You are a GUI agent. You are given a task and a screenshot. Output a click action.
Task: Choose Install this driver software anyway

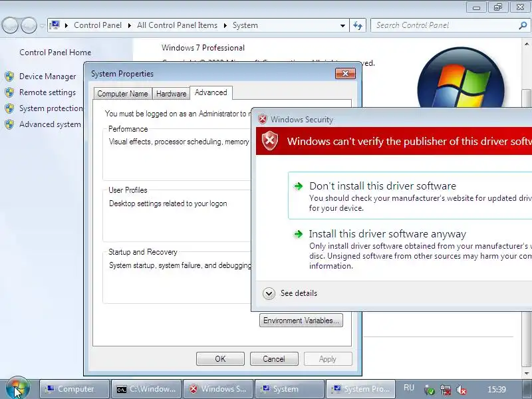[410, 249]
